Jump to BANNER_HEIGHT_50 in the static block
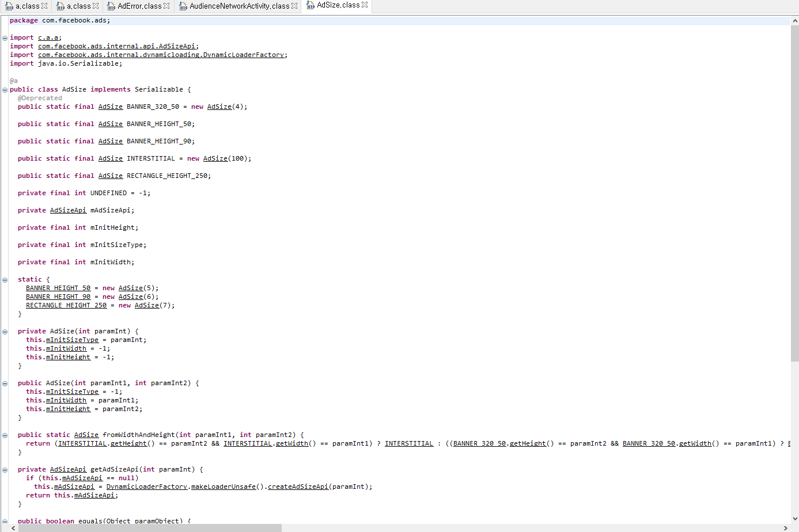The height and width of the screenshot is (532, 799). tap(58, 288)
